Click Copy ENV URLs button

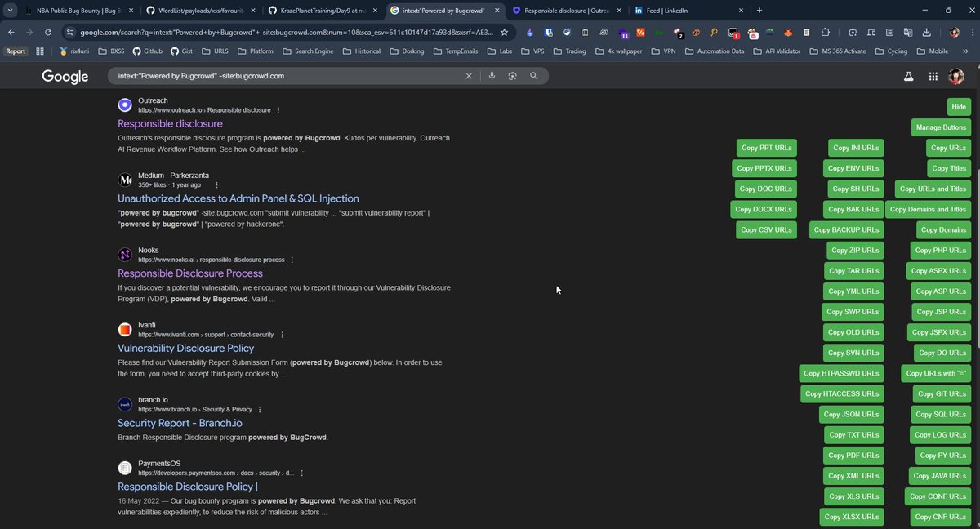(x=853, y=168)
